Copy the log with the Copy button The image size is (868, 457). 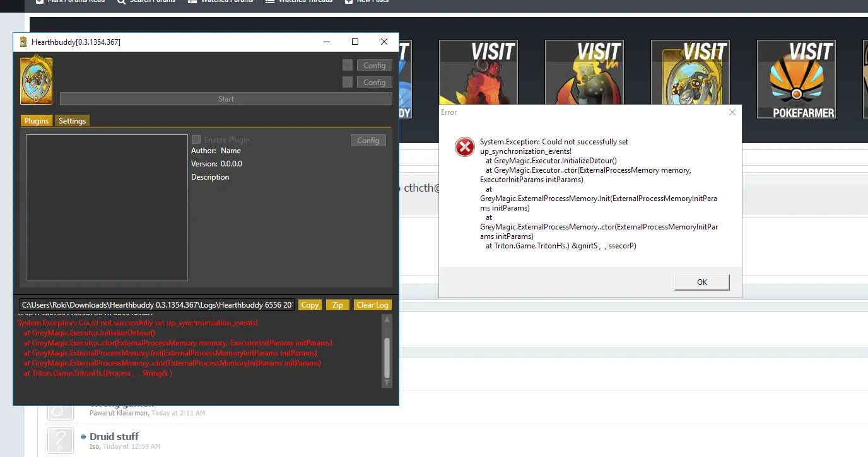(310, 304)
